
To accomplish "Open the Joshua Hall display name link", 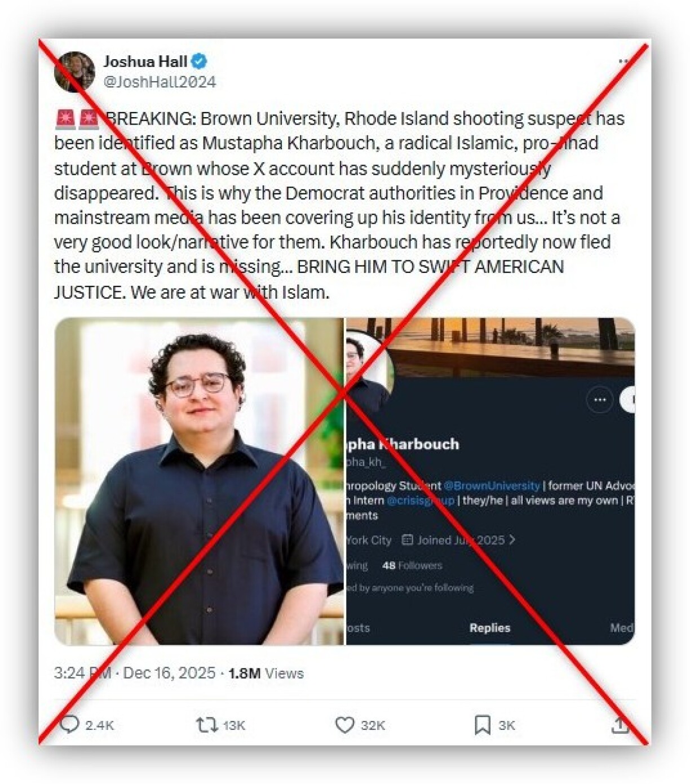I will pos(145,61).
